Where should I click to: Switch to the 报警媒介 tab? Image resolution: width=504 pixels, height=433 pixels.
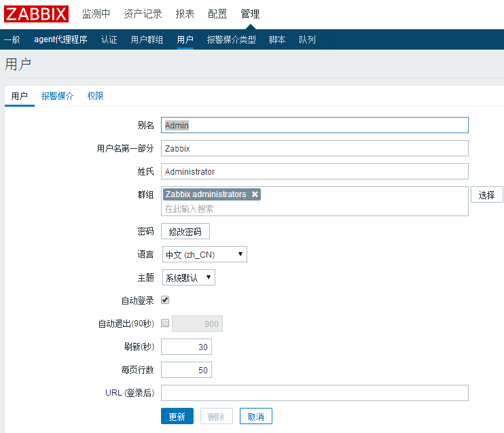pos(57,96)
